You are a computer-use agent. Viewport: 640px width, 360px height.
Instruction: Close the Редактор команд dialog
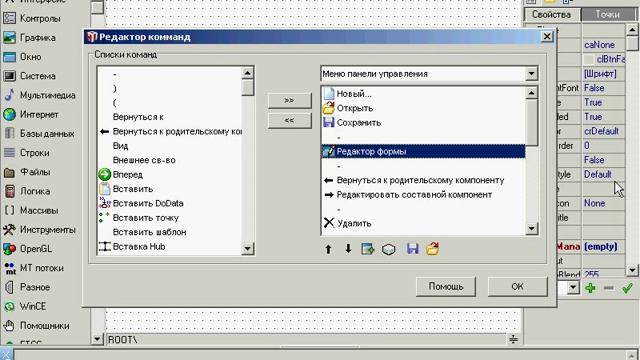pos(547,37)
